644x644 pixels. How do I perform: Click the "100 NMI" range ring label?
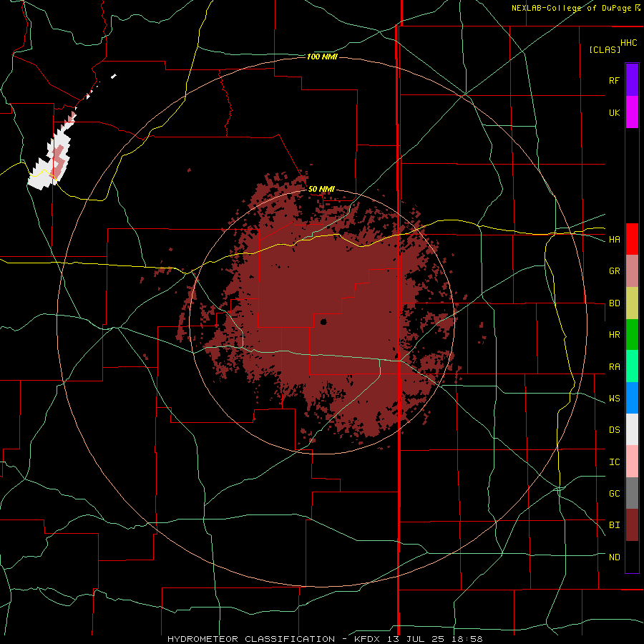(x=322, y=57)
